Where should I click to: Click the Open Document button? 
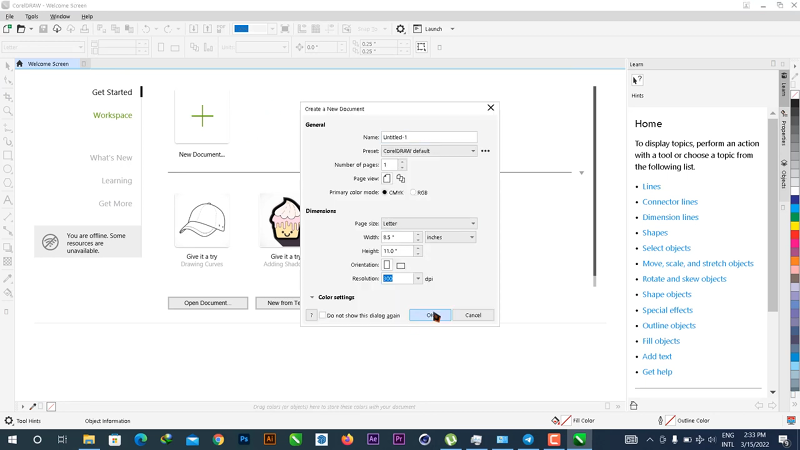(208, 303)
